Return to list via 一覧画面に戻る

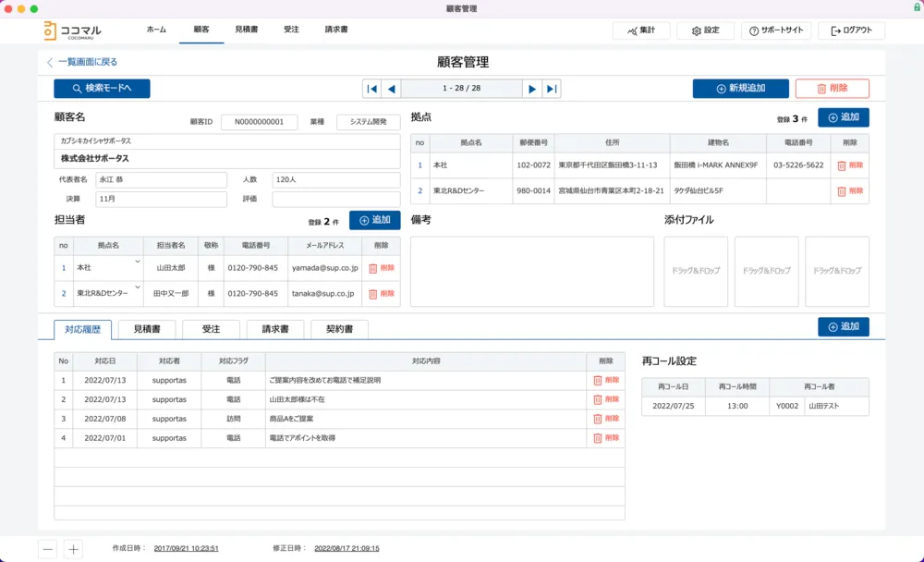coord(82,62)
